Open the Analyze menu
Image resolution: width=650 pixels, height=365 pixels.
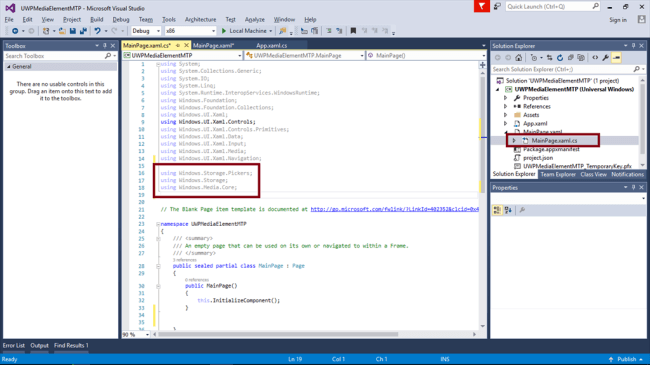255,19
